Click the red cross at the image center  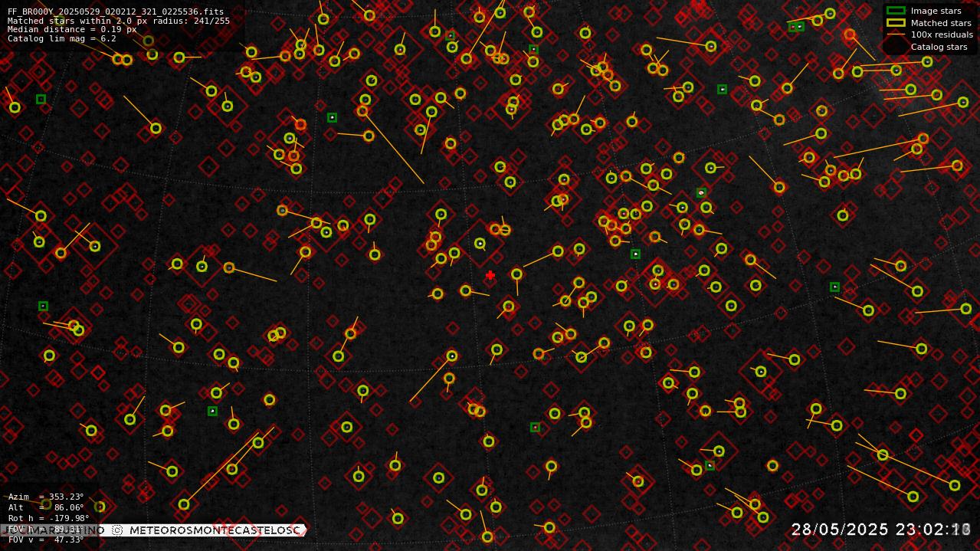[x=490, y=275]
